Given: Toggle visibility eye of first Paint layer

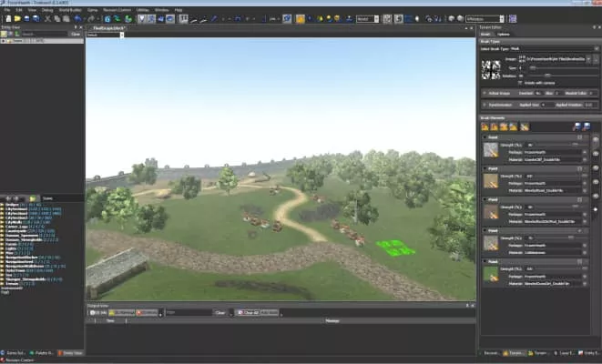Looking at the screenshot, I should click(596, 140).
